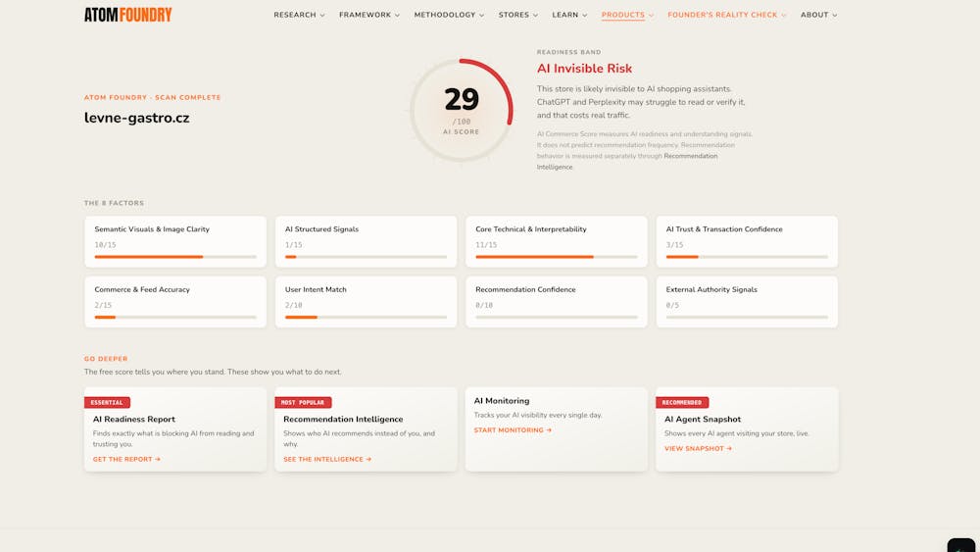Click See the Intelligence link
The width and height of the screenshot is (980, 552).
click(327, 460)
